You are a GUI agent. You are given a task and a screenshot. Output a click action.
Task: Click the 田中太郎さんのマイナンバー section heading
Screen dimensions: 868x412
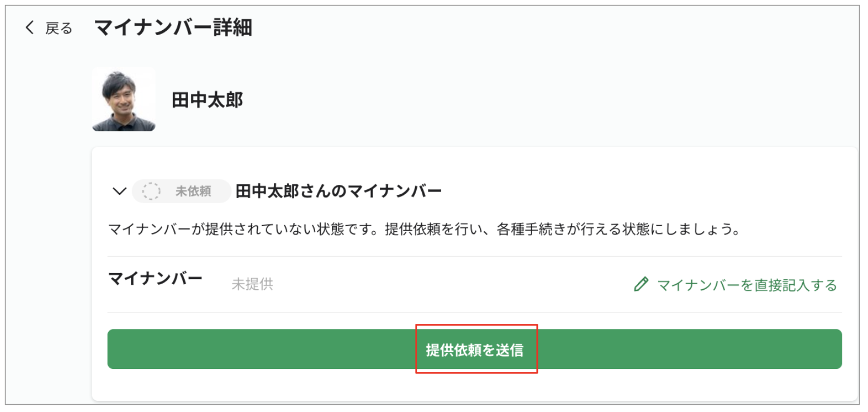(x=339, y=191)
